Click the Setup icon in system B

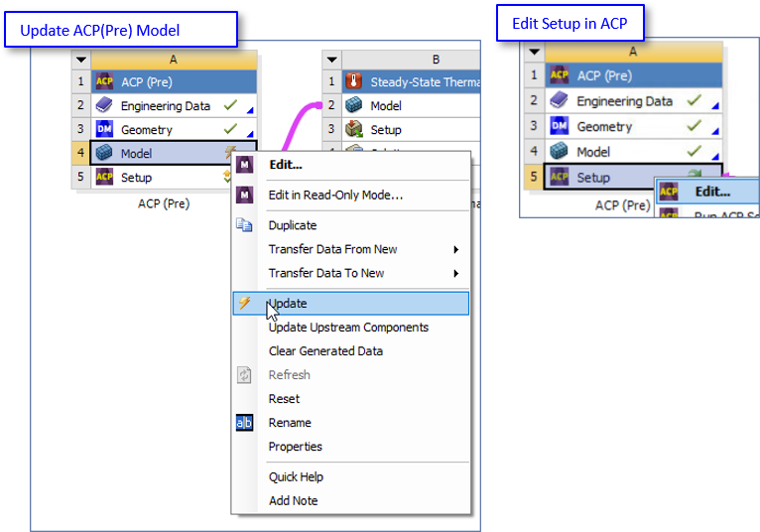pyautogui.click(x=354, y=129)
